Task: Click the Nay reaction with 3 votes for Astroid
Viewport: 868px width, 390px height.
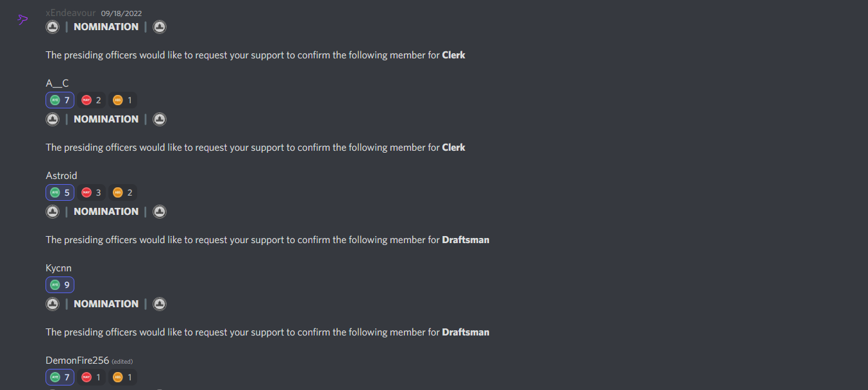Action: 91,192
